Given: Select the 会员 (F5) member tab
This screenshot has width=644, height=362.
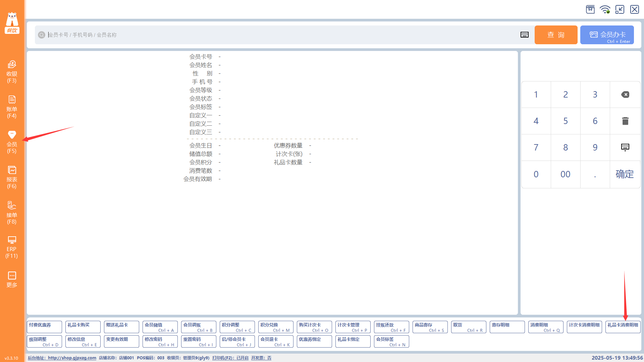Looking at the screenshot, I should coord(12,142).
